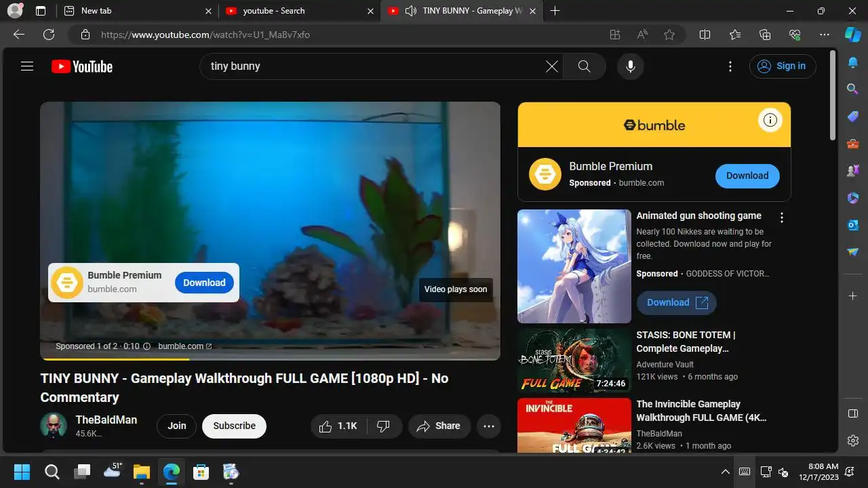Click Download button for the gun shooting game ad
The image size is (868, 488).
click(677, 302)
